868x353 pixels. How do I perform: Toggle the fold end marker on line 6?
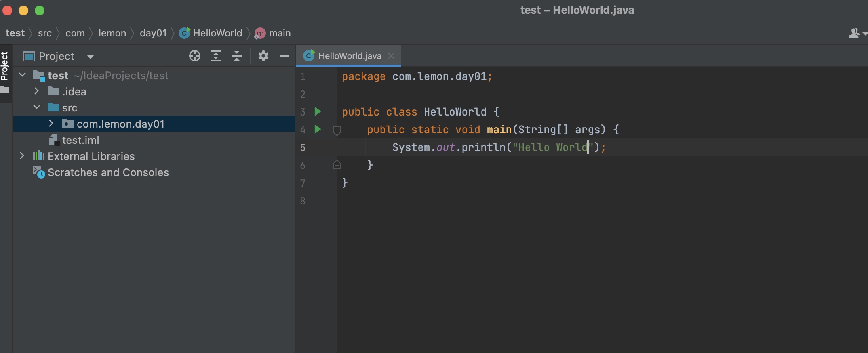(337, 165)
